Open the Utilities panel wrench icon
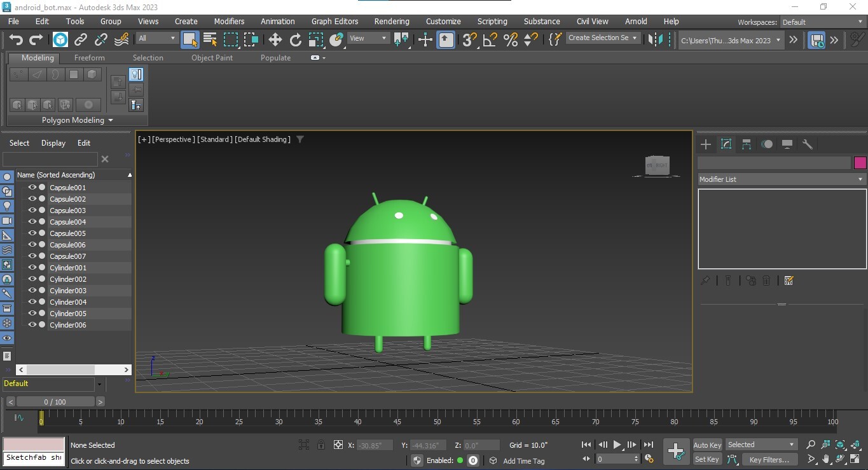Image resolution: width=868 pixels, height=470 pixels. (x=808, y=144)
